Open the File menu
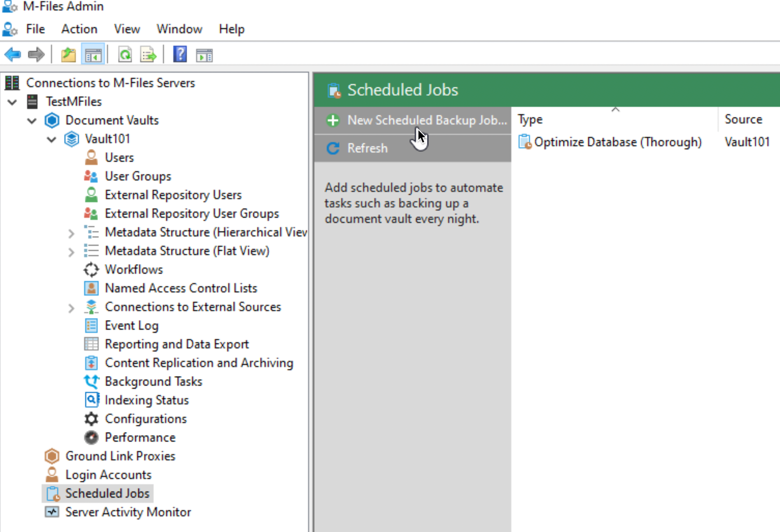 click(35, 29)
